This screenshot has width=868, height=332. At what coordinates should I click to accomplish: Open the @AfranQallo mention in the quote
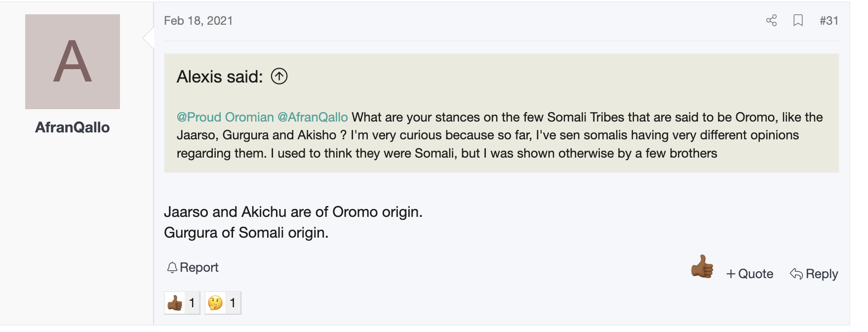[x=313, y=117]
